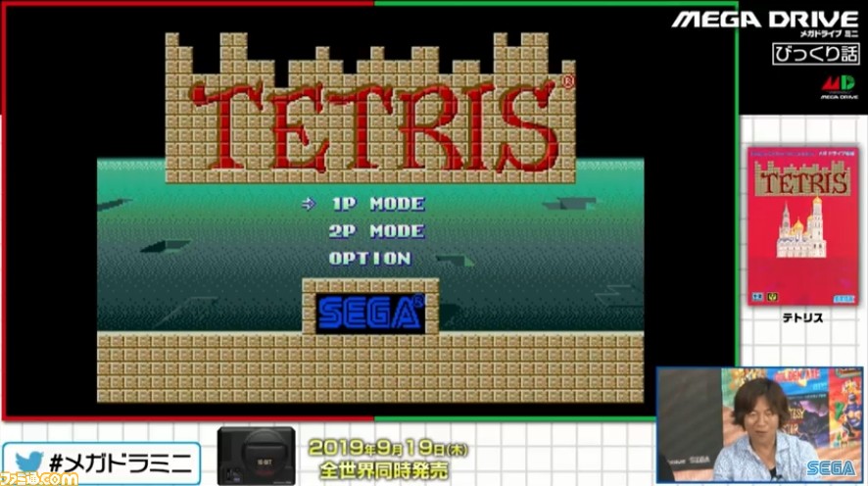Click the びっくり話 label box
Image resolution: width=868 pixels, height=486 pixels.
(816, 54)
